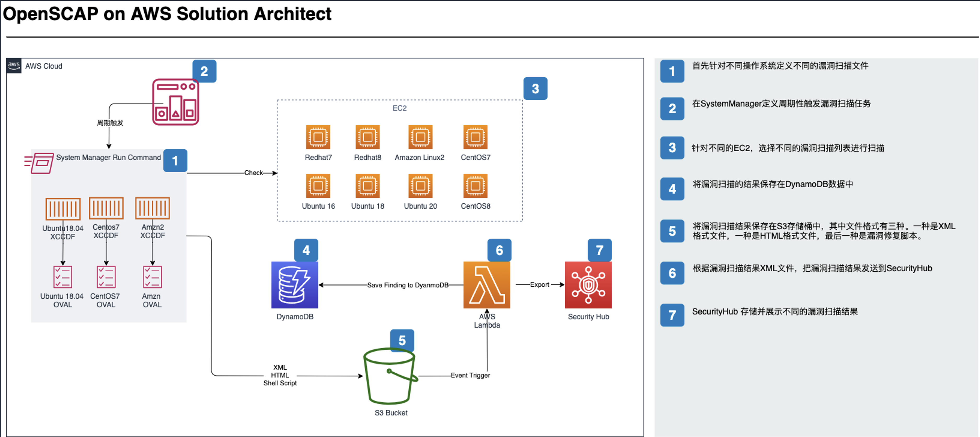Click the S3 Bucket icon
Screen dimensions: 980x437
(x=391, y=376)
